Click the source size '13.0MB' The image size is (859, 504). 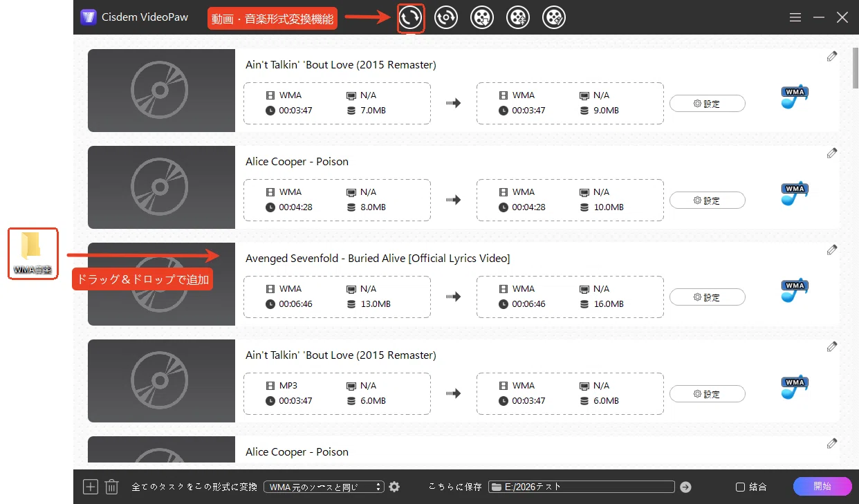coord(376,304)
